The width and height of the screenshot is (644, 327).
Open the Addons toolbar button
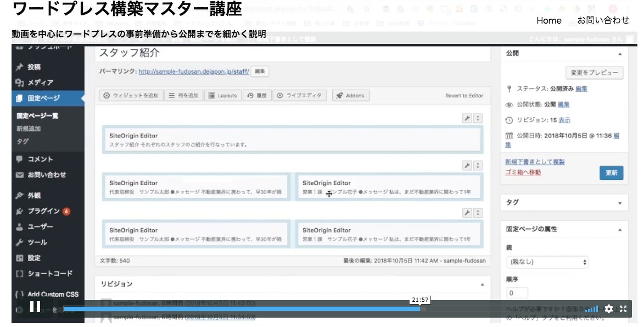pos(351,96)
